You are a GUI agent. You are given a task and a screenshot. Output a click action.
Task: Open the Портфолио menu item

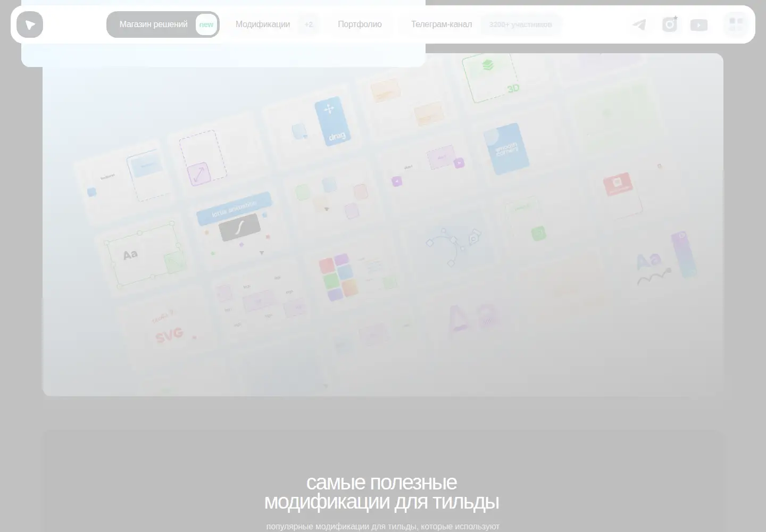tap(360, 24)
